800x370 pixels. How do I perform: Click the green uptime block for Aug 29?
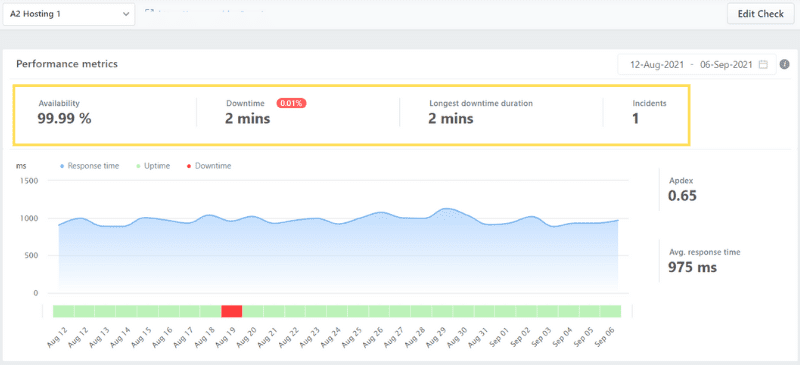[442, 311]
